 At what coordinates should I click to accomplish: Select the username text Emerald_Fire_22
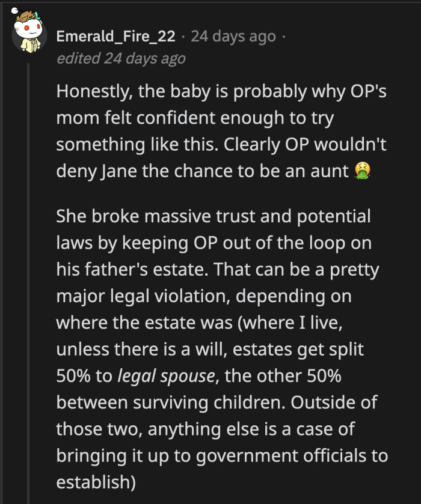(x=117, y=37)
